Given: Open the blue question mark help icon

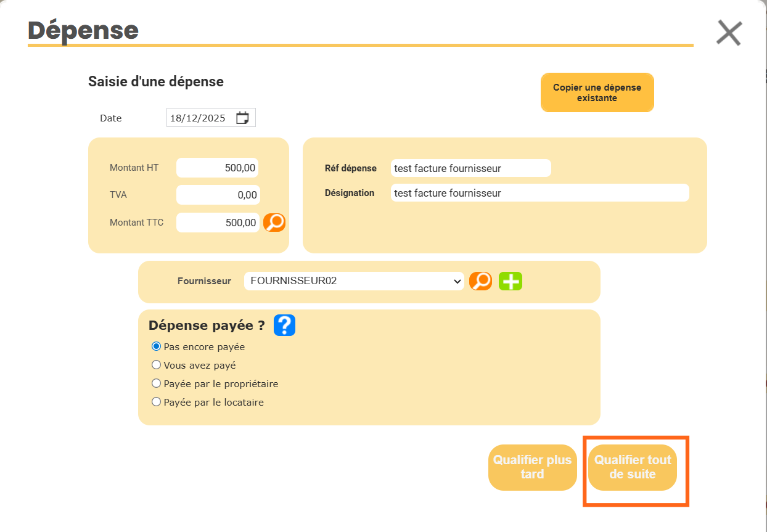Looking at the screenshot, I should 284,325.
